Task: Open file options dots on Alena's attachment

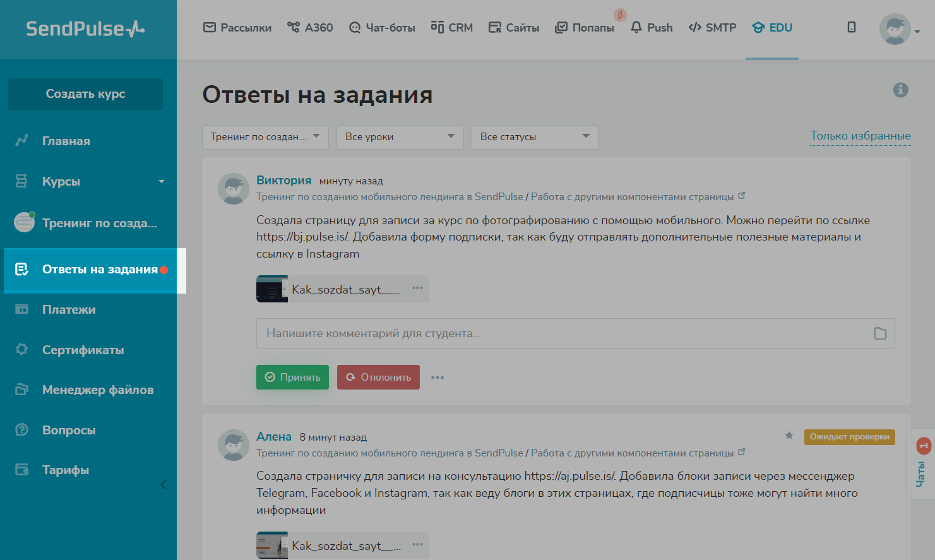Action: tap(417, 544)
